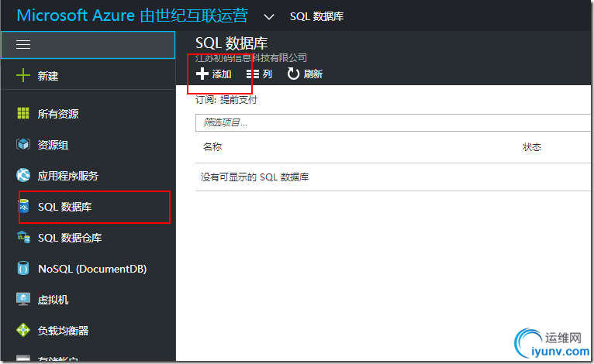
Task: Click the SQL 数据库 blade title
Action: (x=231, y=43)
